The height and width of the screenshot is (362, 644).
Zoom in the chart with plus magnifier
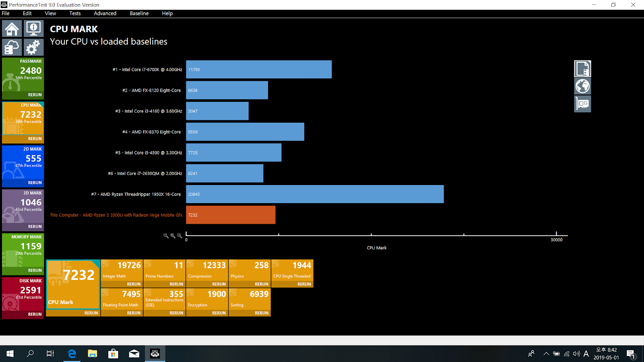[173, 236]
